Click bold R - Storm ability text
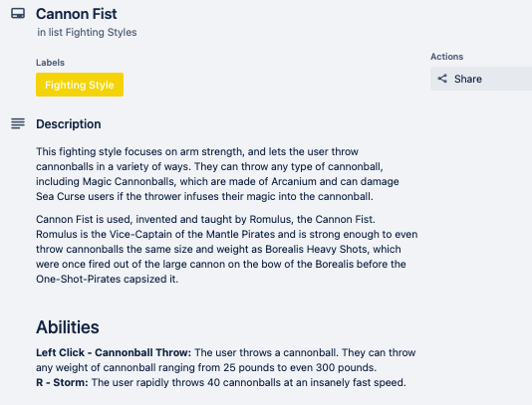Viewport: 532px width, 405px height. (62, 382)
